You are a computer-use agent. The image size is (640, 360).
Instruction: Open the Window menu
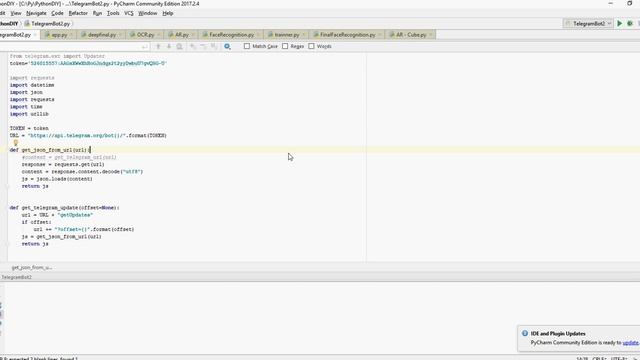[x=147, y=13]
